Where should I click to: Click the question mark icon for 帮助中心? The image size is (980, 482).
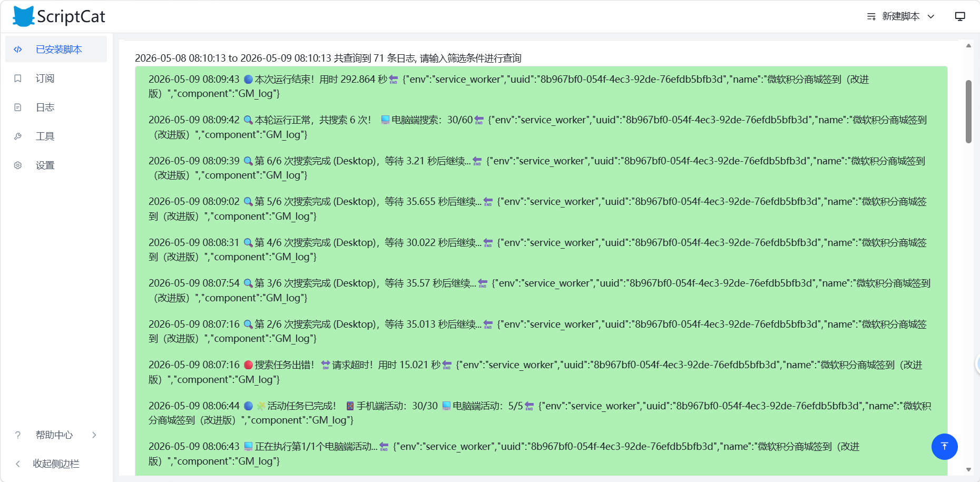[18, 435]
